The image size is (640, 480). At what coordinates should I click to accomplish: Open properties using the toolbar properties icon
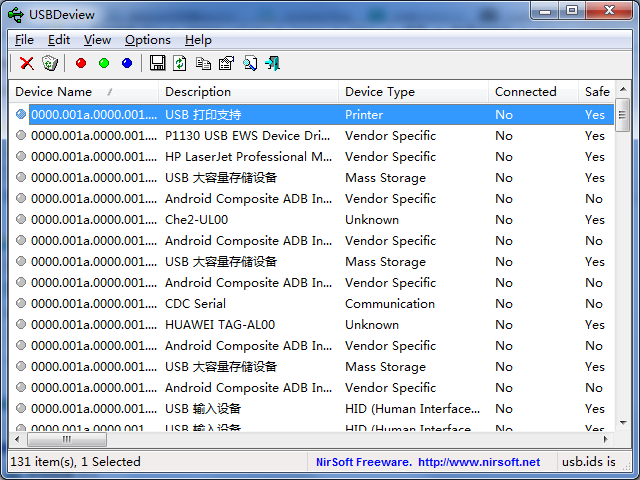[x=226, y=63]
